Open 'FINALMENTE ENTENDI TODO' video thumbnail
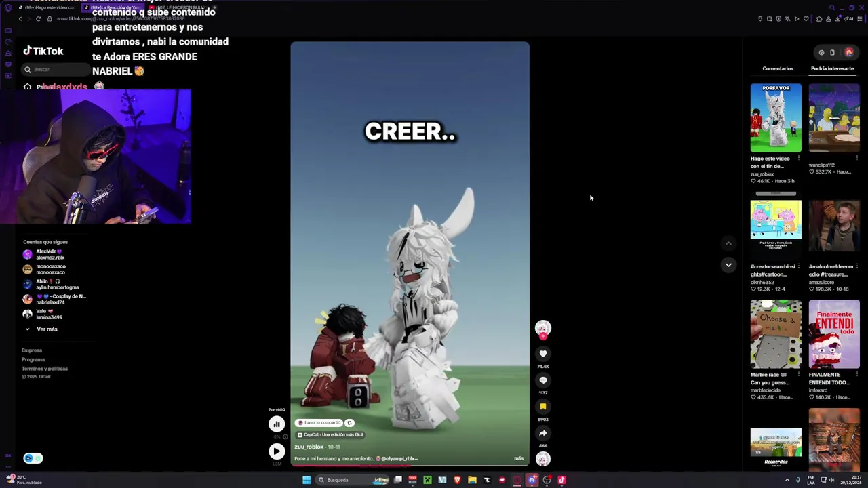868x488 pixels. (x=834, y=334)
